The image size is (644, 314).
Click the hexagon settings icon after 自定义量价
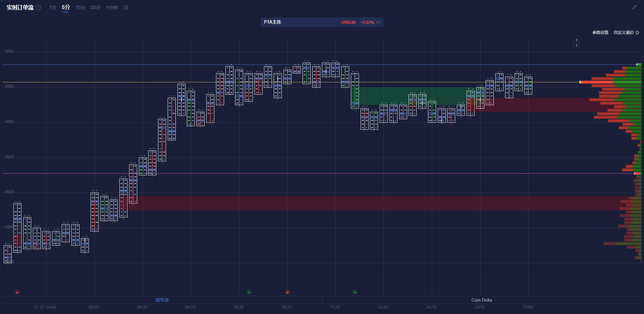coord(637,33)
